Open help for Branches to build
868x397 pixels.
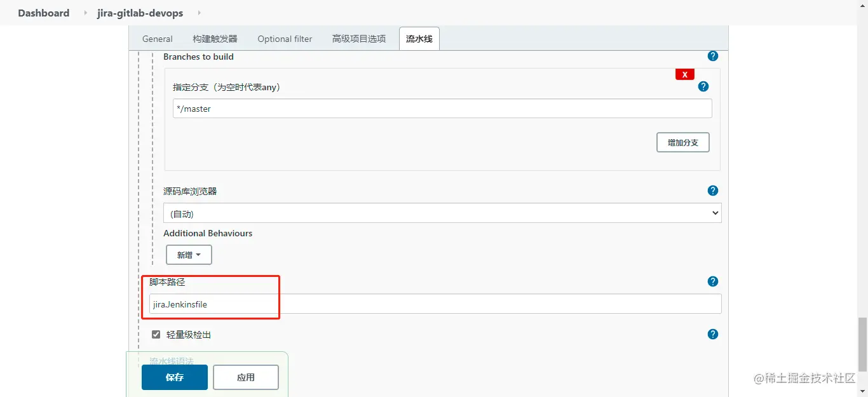tap(713, 56)
